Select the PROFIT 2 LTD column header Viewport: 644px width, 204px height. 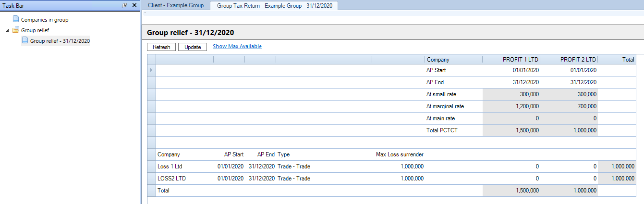click(x=569, y=60)
